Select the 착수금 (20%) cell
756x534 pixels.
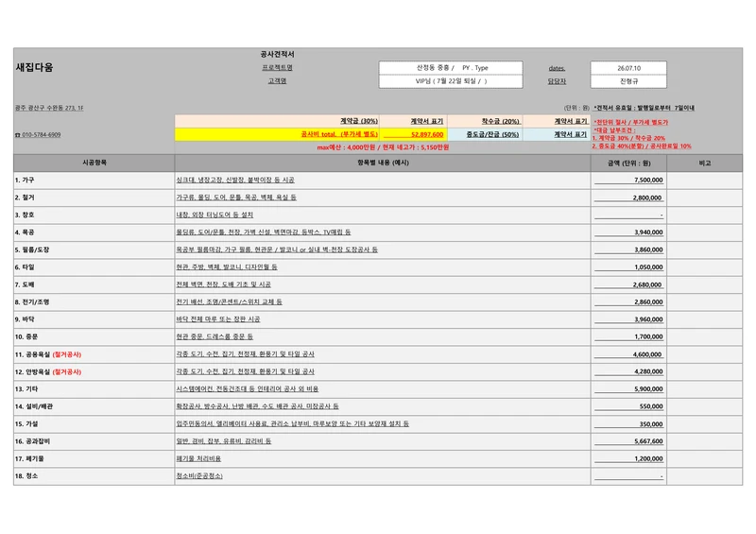(x=485, y=121)
